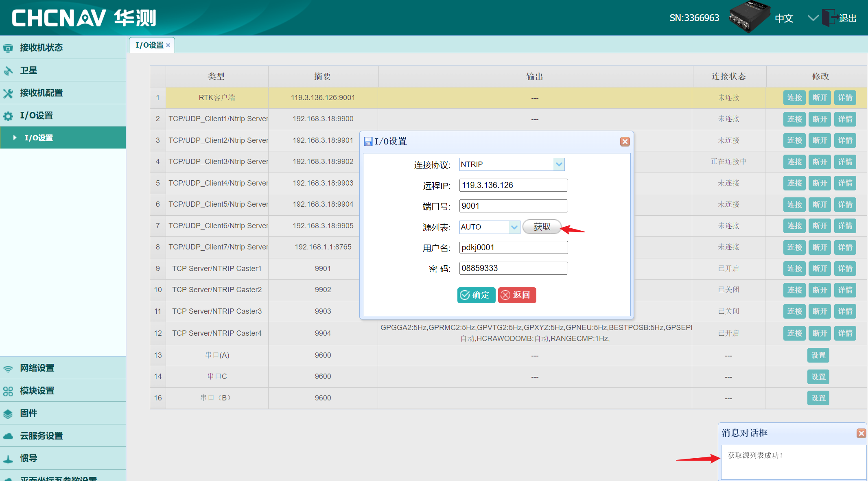The width and height of the screenshot is (868, 481).
Task: Click the gear icon beside I/O设置
Action: [8, 116]
